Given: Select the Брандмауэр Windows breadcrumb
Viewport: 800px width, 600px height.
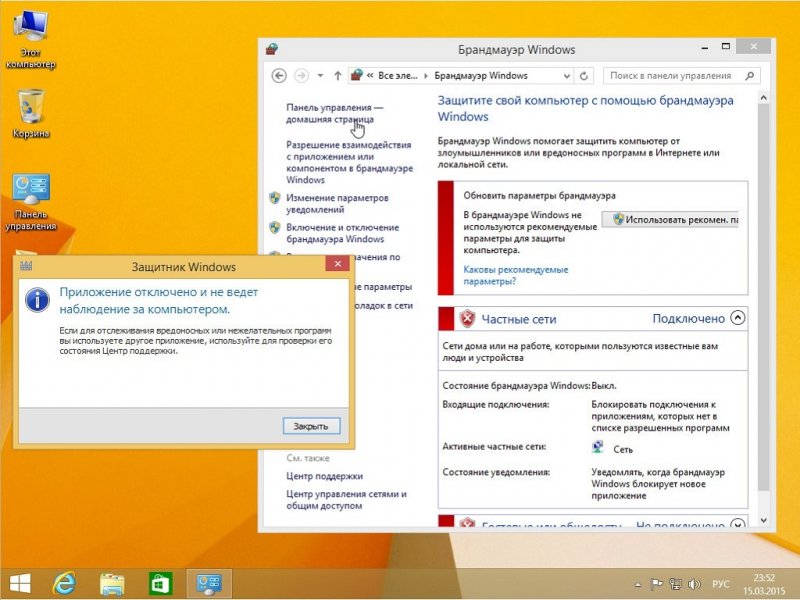Looking at the screenshot, I should (481, 76).
